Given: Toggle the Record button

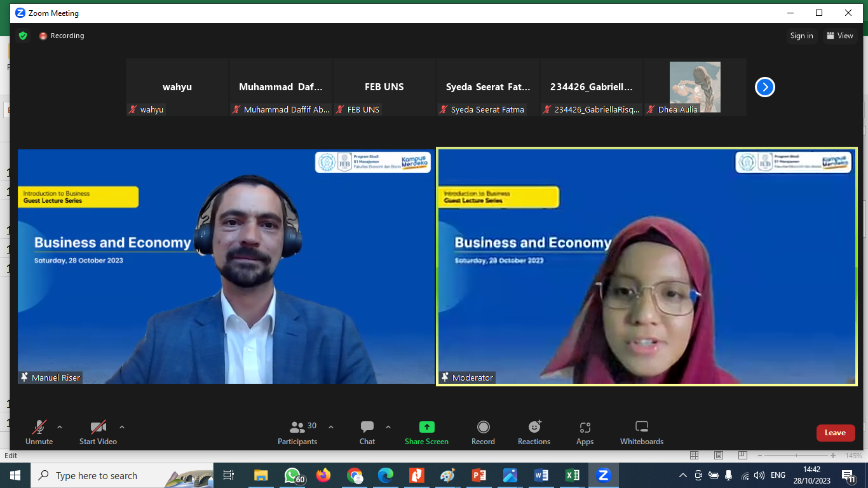Looking at the screenshot, I should click(483, 433).
